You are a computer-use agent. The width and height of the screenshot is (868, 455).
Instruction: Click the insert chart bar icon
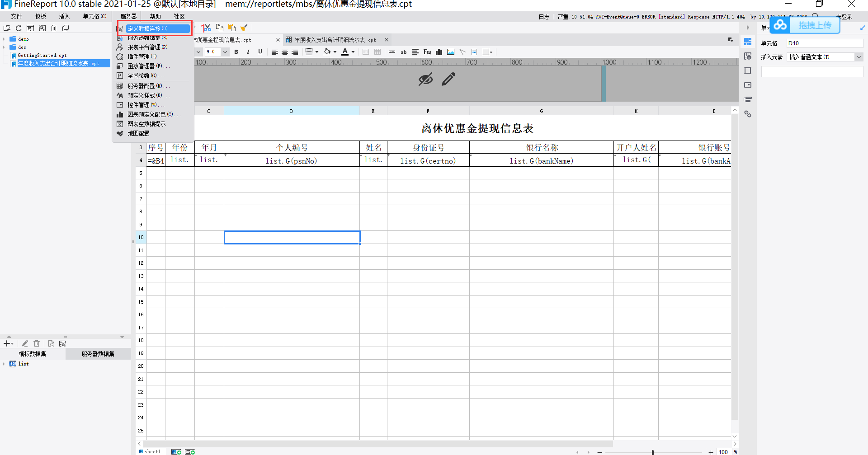439,52
